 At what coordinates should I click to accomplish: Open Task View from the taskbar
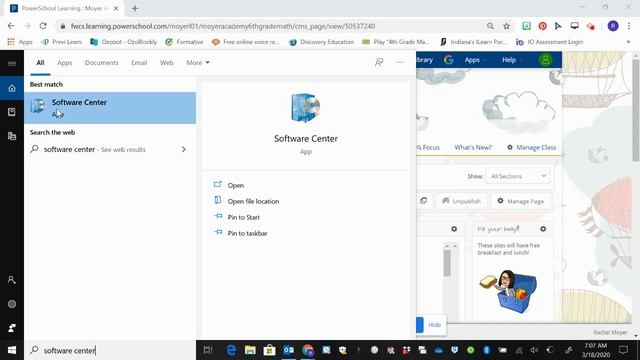tap(208, 350)
